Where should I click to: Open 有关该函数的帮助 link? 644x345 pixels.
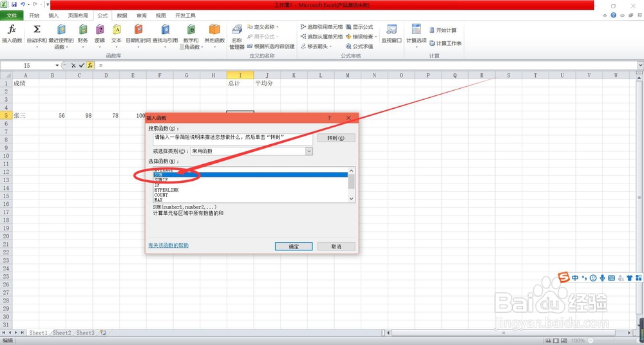(x=168, y=245)
